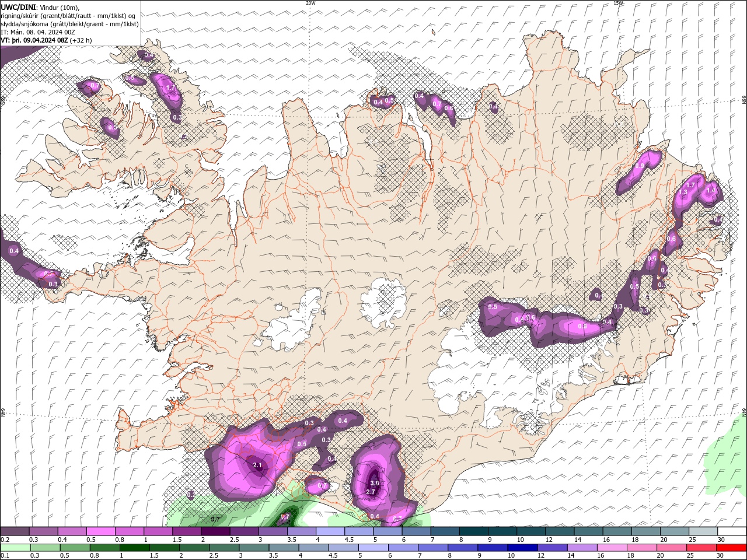Image resolution: width=747 pixels, height=560 pixels.
Task: Click the 15W longitude label at top
Action: pos(618,3)
